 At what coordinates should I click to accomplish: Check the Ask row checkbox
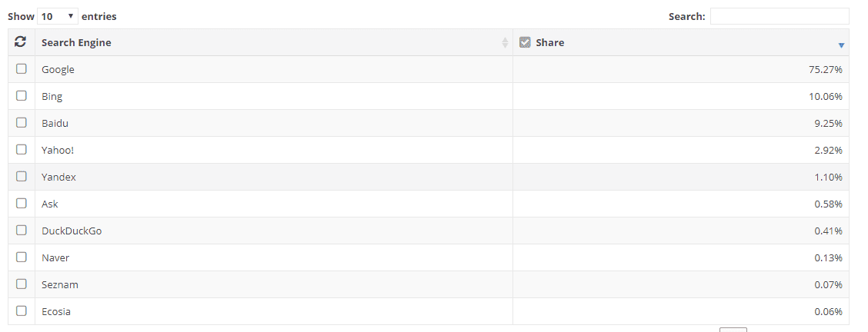(x=21, y=204)
